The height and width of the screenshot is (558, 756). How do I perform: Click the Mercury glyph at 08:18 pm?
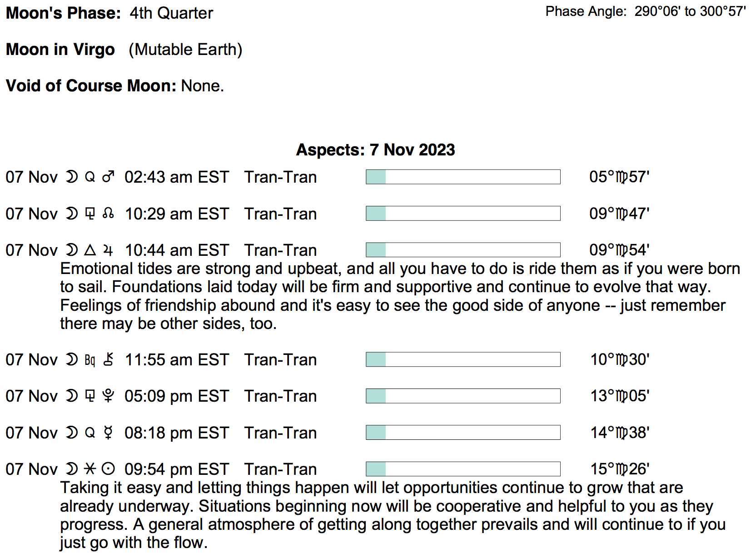pos(108,433)
